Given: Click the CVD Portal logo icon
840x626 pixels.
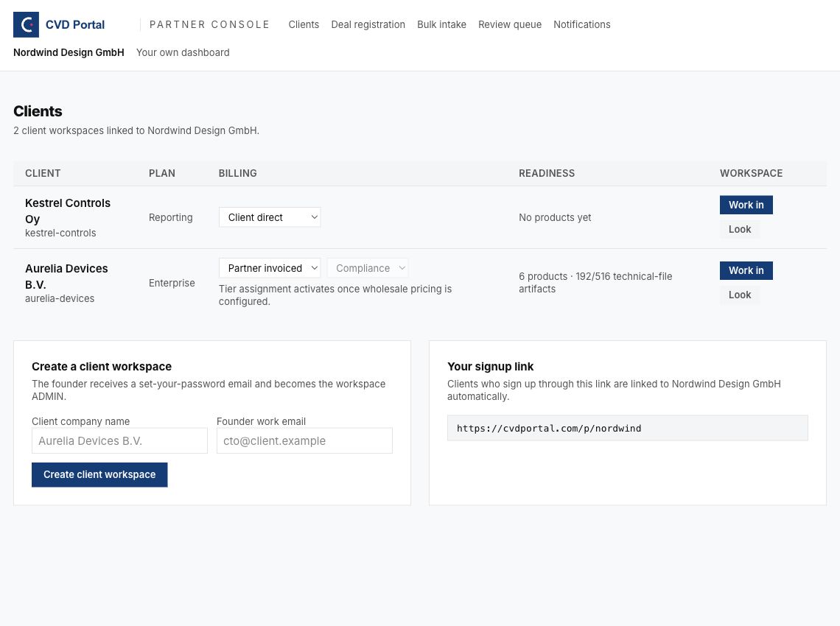Looking at the screenshot, I should point(26,24).
